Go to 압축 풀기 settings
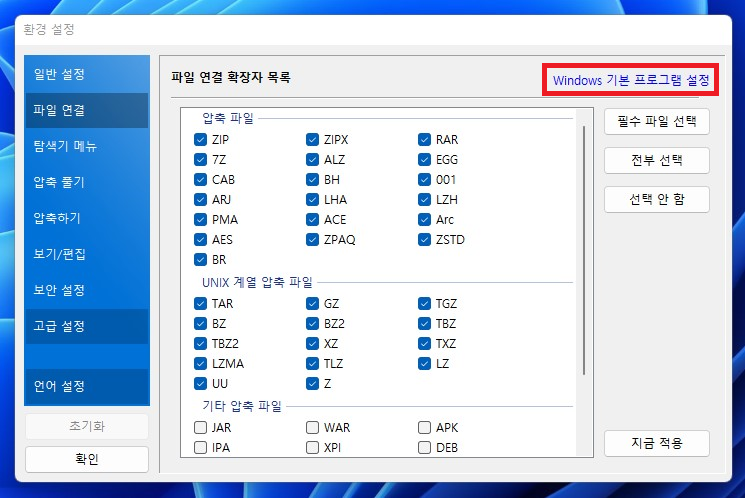 [x=86, y=182]
